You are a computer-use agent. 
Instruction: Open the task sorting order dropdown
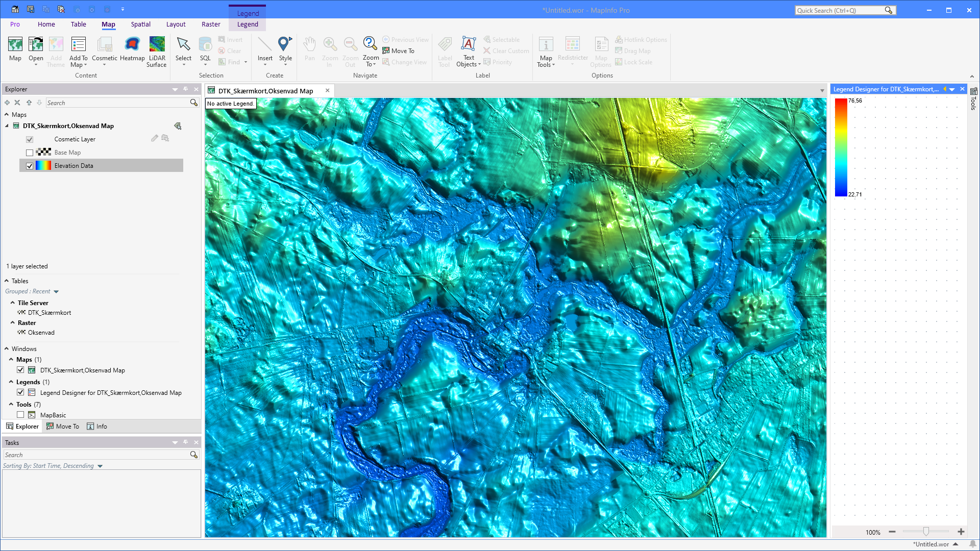[100, 466]
